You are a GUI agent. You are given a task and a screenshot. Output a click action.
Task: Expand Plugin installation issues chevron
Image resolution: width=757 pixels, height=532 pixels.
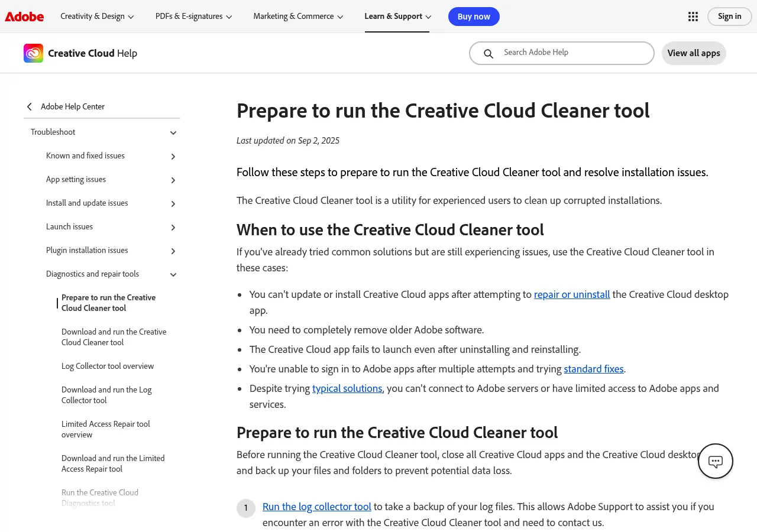pos(173,251)
